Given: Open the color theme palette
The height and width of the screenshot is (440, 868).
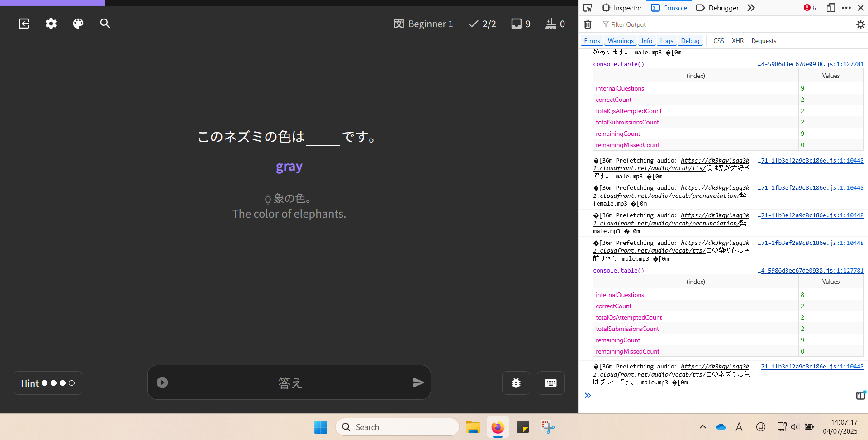Looking at the screenshot, I should coord(78,24).
